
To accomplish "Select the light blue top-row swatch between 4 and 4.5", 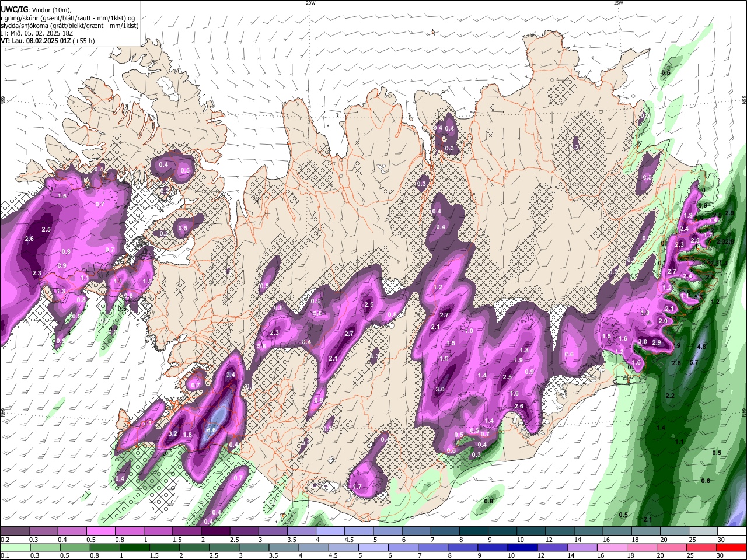I will (x=330, y=531).
